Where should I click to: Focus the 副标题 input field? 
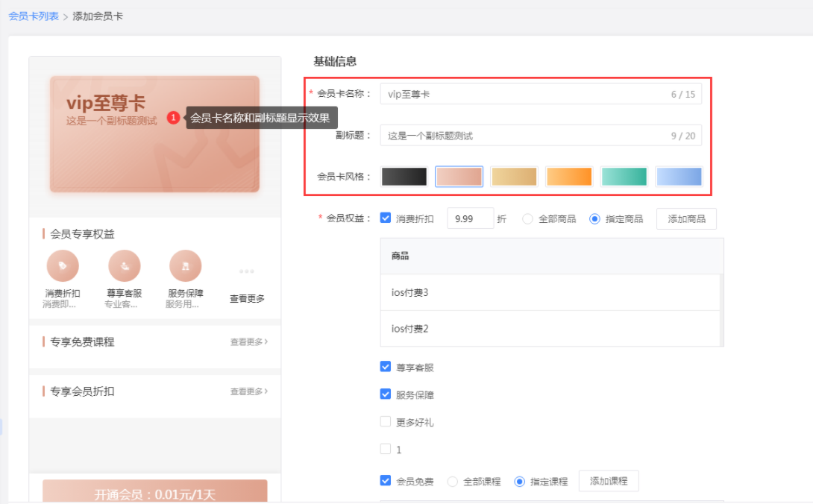tap(541, 136)
